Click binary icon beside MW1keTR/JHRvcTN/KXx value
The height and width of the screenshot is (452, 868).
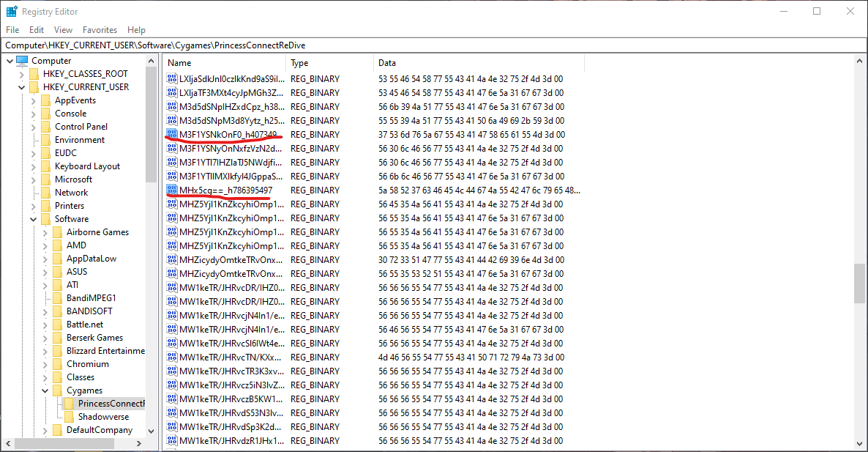click(x=171, y=357)
